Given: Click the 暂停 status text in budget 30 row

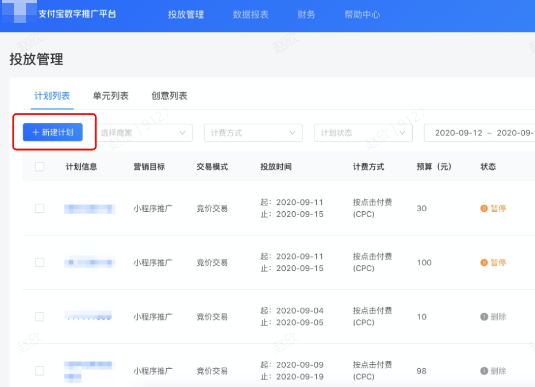Looking at the screenshot, I should [498, 208].
